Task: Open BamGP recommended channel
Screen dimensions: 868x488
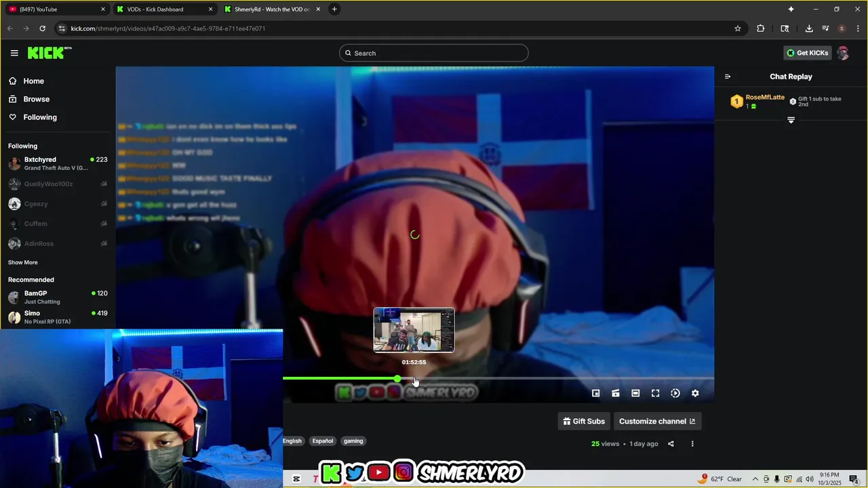Action: pos(58,297)
